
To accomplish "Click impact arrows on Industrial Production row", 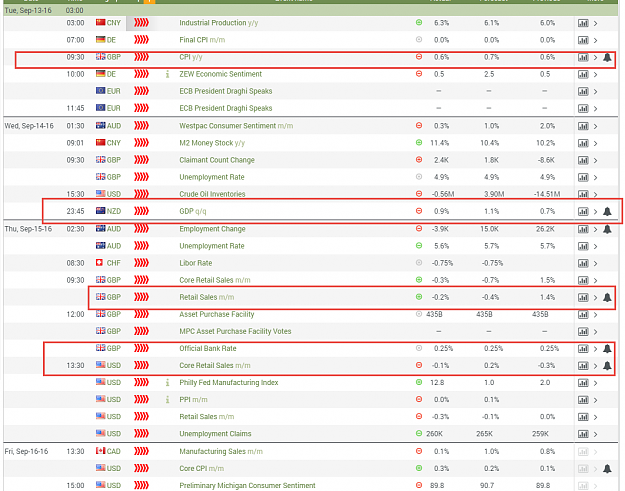I will 141,23.
